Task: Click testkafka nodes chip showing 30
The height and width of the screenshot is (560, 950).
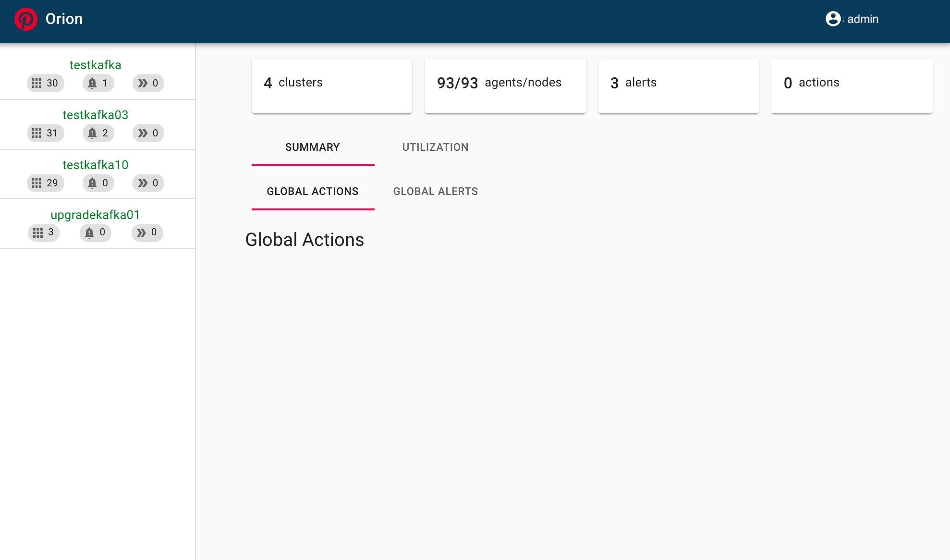Action: [x=45, y=83]
